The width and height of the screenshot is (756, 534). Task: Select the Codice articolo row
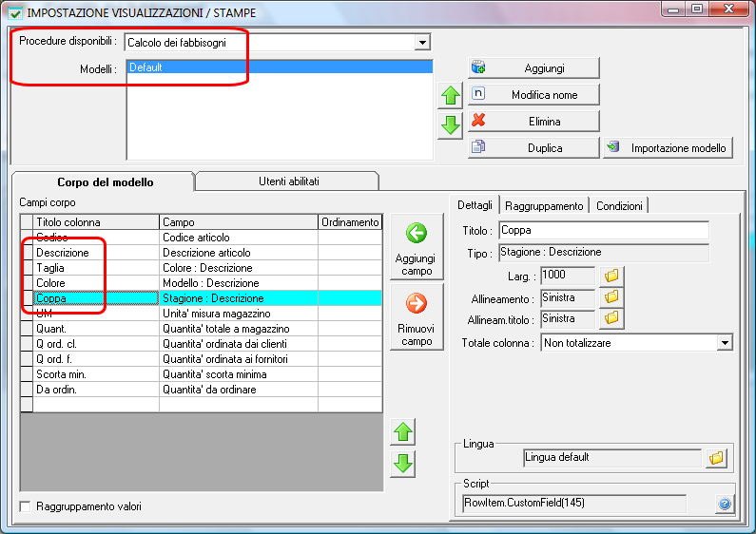(x=207, y=238)
